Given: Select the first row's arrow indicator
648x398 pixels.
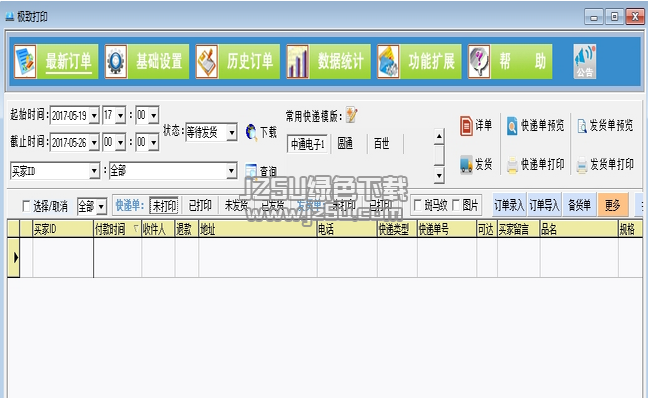Looking at the screenshot, I should tap(14, 257).
